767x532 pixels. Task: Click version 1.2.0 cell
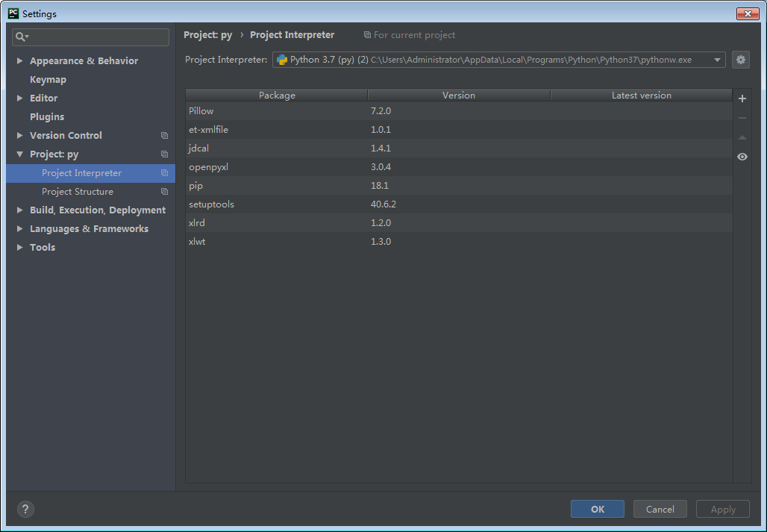pyautogui.click(x=381, y=222)
